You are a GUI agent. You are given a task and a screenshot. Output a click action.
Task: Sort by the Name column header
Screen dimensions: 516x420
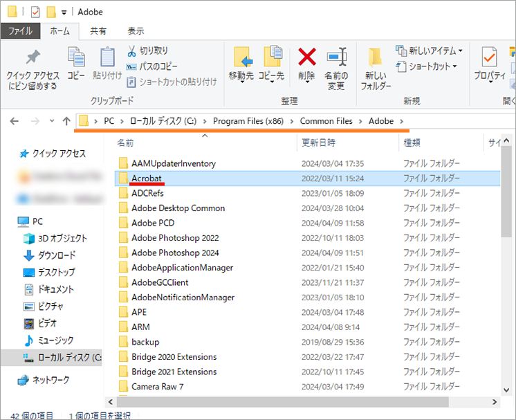[x=125, y=143]
